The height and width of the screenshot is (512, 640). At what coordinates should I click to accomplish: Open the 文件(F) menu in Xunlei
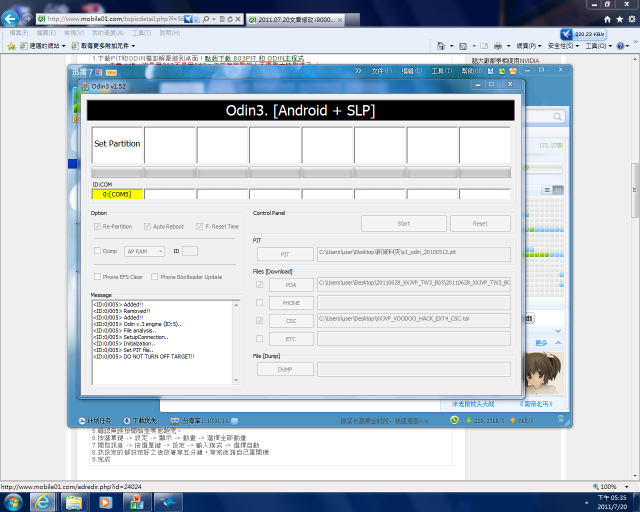point(381,71)
